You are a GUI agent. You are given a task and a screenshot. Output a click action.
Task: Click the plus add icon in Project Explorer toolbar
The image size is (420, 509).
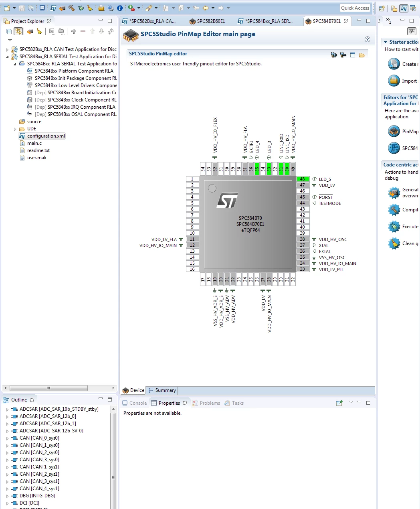tap(74, 31)
